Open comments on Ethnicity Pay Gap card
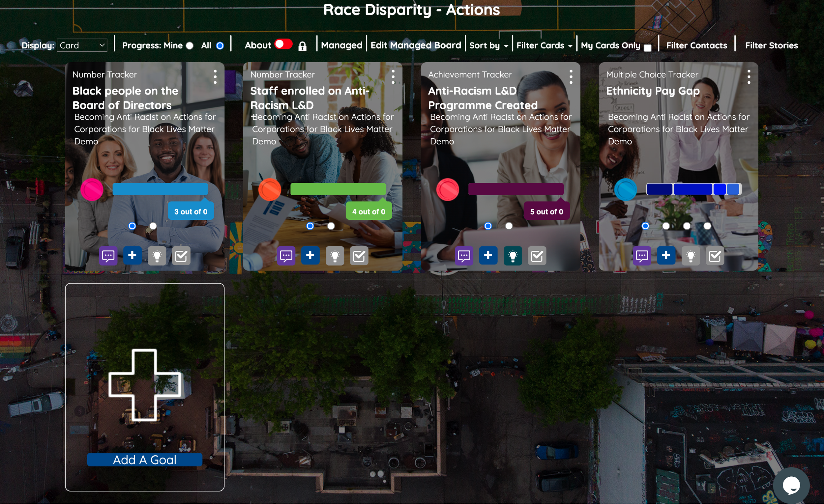This screenshot has height=504, width=824. [x=642, y=256]
